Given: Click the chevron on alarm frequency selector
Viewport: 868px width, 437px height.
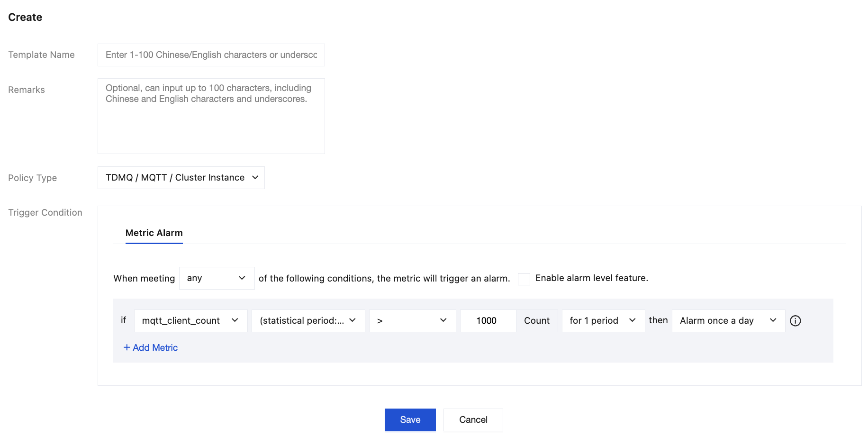Looking at the screenshot, I should point(773,320).
